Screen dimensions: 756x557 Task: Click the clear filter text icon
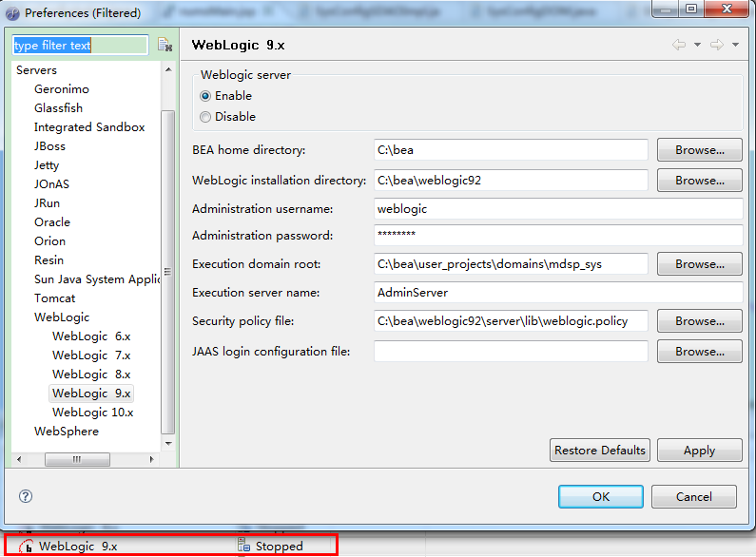tap(165, 45)
